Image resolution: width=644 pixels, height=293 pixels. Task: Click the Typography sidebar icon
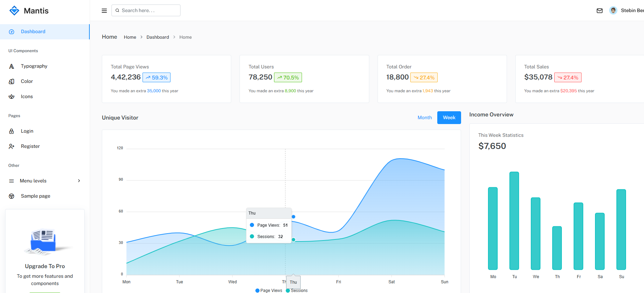pyautogui.click(x=12, y=66)
